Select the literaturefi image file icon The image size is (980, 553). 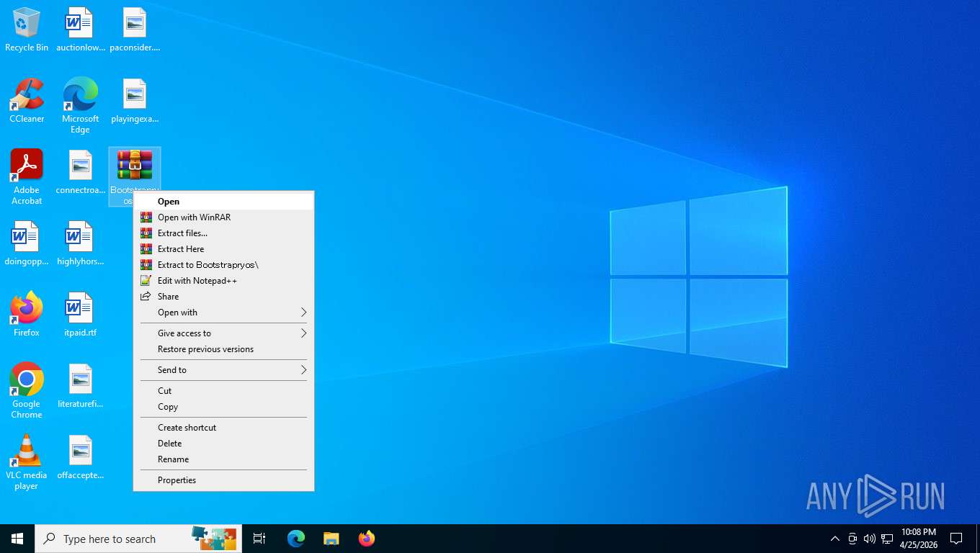[x=80, y=386]
